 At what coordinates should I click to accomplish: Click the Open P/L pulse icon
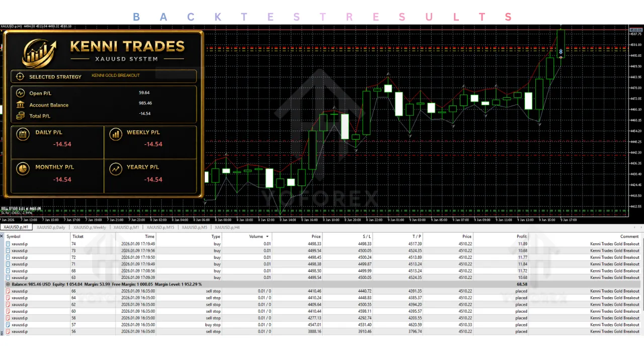point(20,93)
